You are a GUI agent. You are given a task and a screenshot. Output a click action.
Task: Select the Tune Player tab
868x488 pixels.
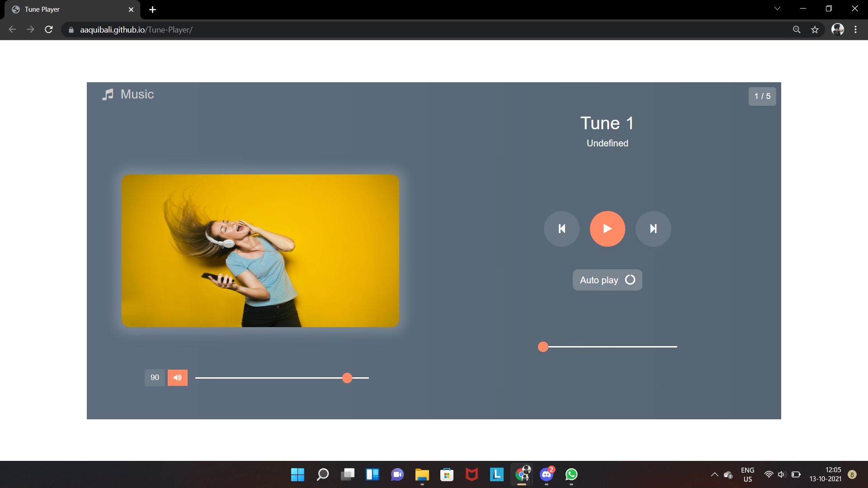pos(68,9)
